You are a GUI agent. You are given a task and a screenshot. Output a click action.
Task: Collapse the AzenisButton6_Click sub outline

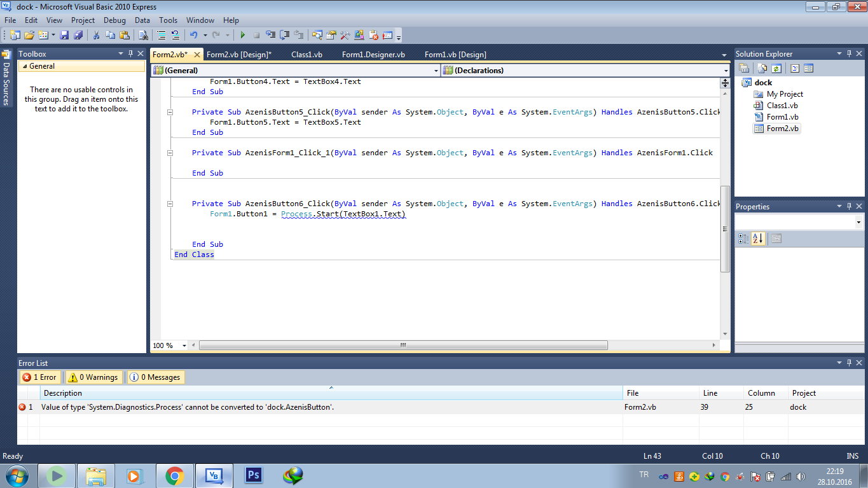[170, 204]
